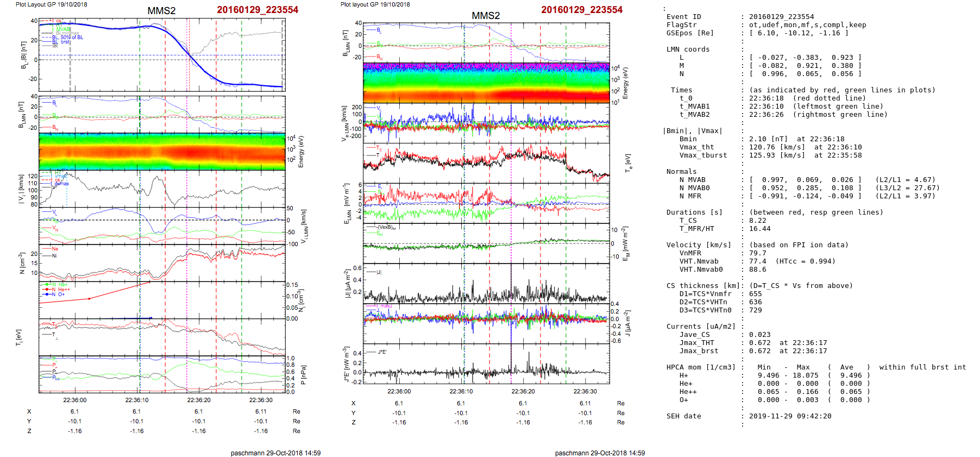The image size is (980, 457).
Task: Click the 'Plot Layout GP 19/10/2018' header at top left
Action: (x=52, y=4)
